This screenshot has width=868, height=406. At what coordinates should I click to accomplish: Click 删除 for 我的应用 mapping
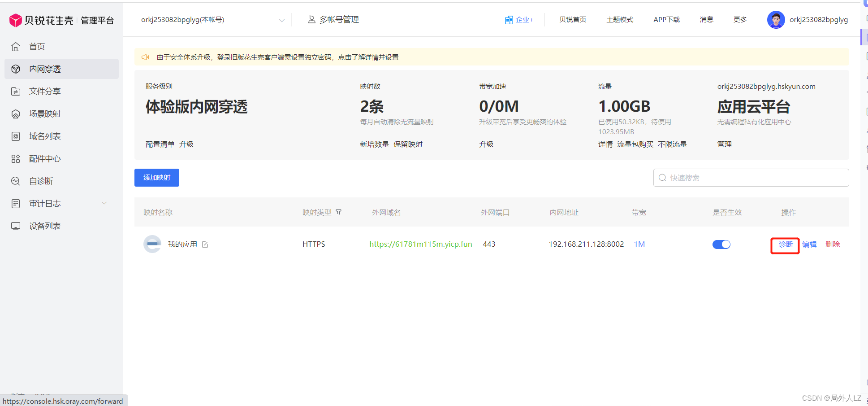[x=833, y=244]
